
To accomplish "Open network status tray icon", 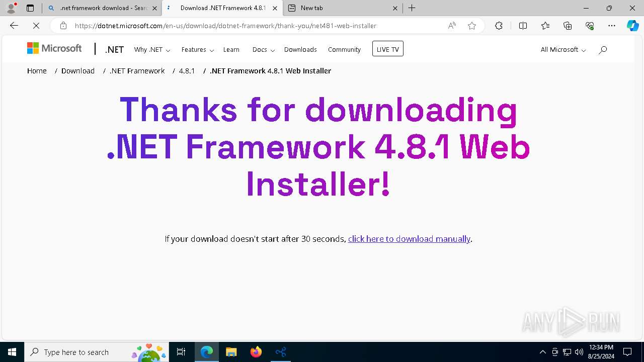I will 567,352.
